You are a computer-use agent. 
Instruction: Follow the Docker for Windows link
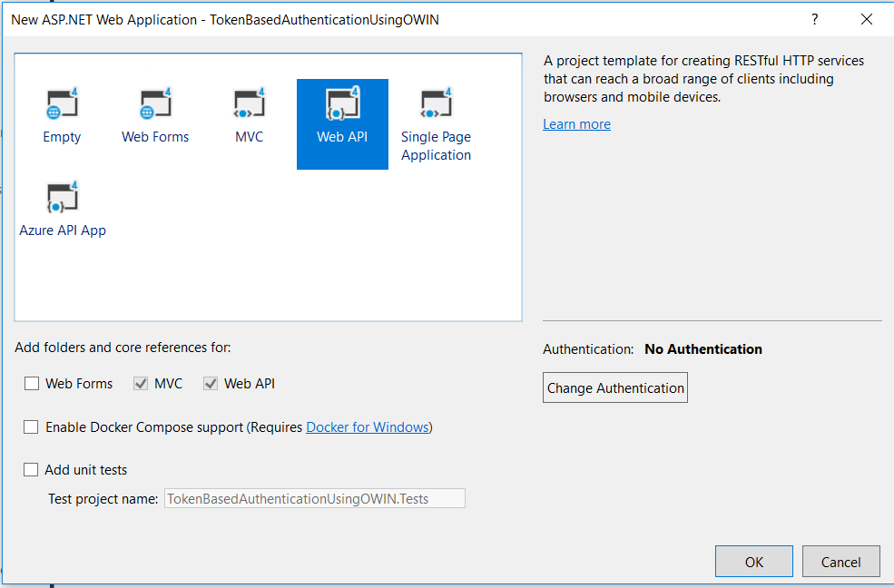point(367,426)
